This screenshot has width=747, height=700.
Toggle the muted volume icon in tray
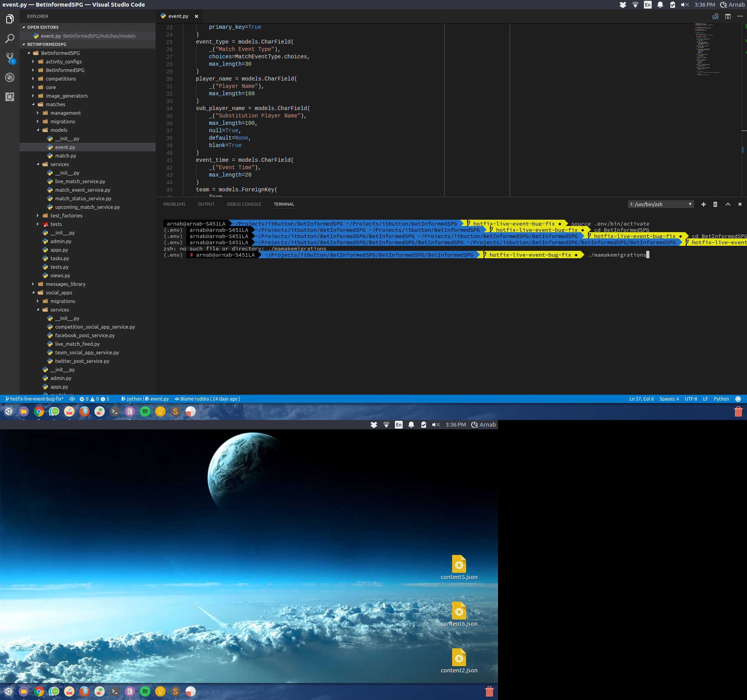coord(685,5)
